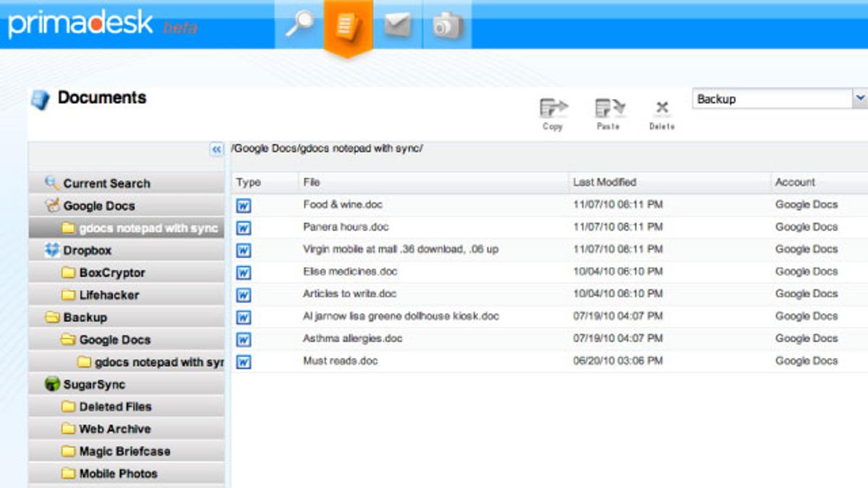Select the SugarSync account
The image size is (868, 488).
pos(94,385)
